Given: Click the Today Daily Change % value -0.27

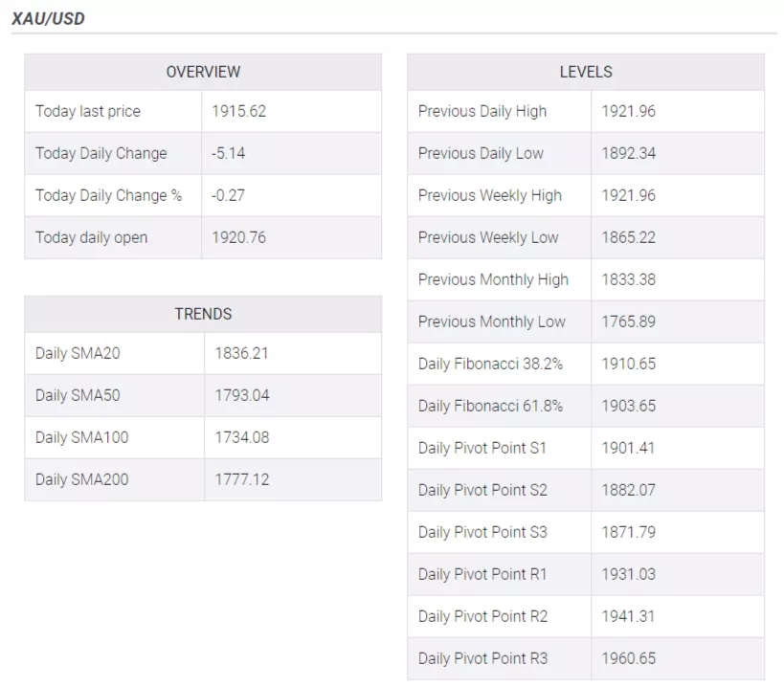Looking at the screenshot, I should tap(228, 195).
